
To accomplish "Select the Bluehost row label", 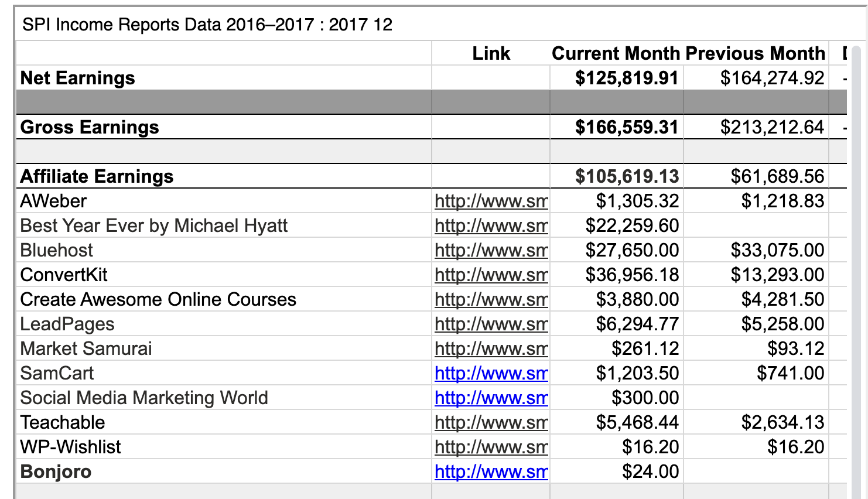I will pos(56,250).
